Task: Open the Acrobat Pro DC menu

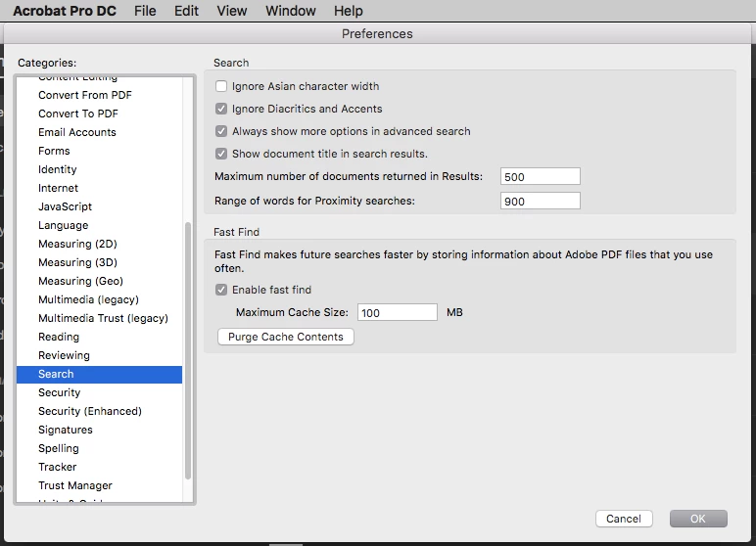Action: [65, 11]
